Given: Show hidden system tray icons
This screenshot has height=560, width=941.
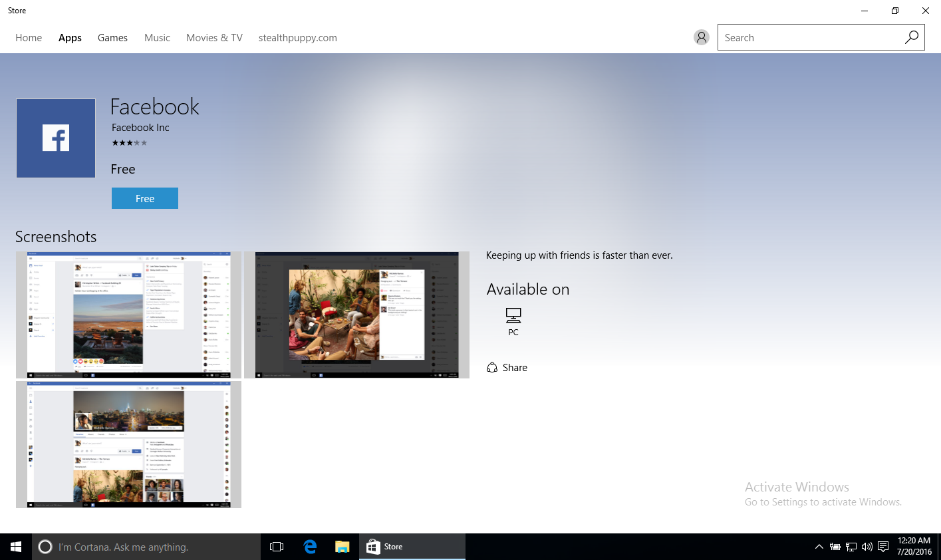Looking at the screenshot, I should [x=819, y=547].
